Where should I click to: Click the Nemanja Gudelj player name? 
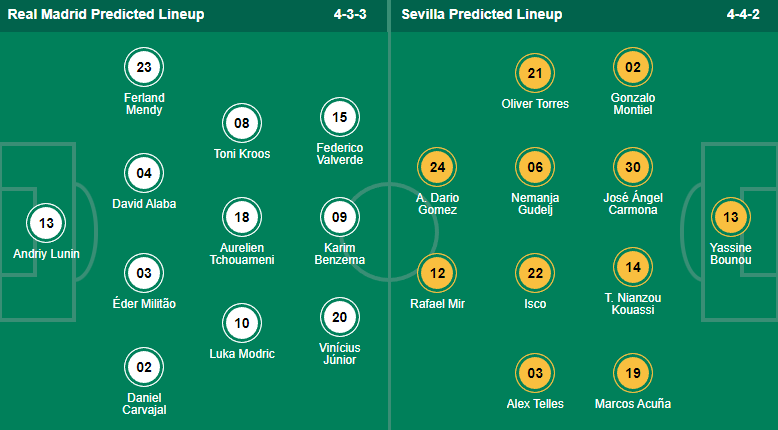coord(535,204)
